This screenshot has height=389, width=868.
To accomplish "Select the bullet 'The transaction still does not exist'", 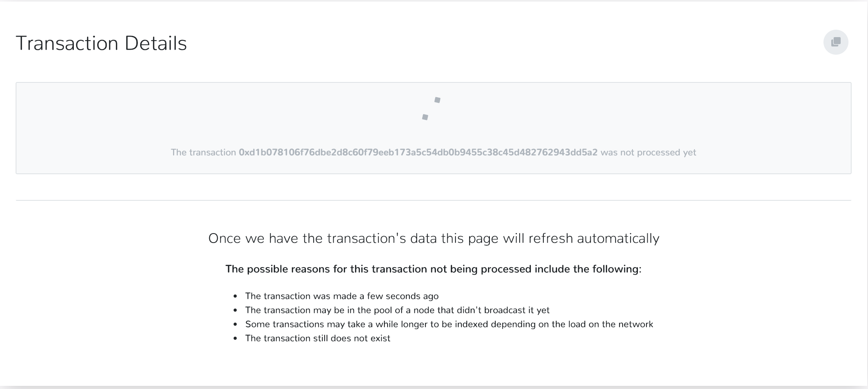I will (x=318, y=338).
